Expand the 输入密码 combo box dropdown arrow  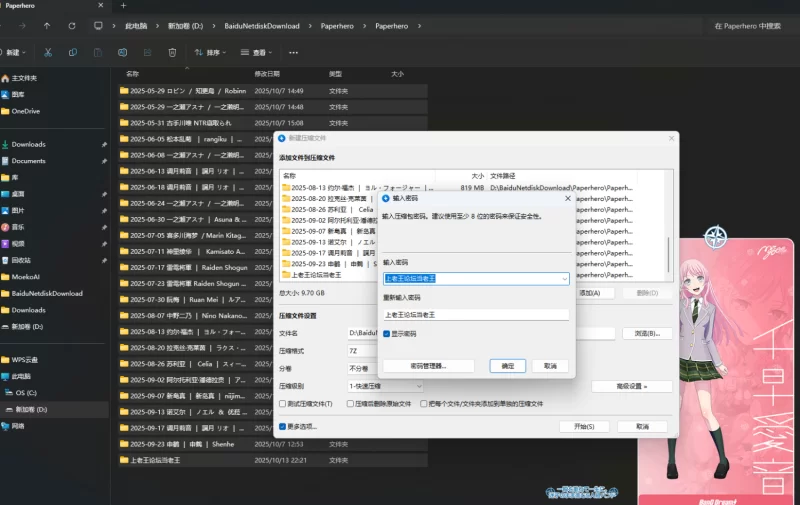pyautogui.click(x=564, y=280)
